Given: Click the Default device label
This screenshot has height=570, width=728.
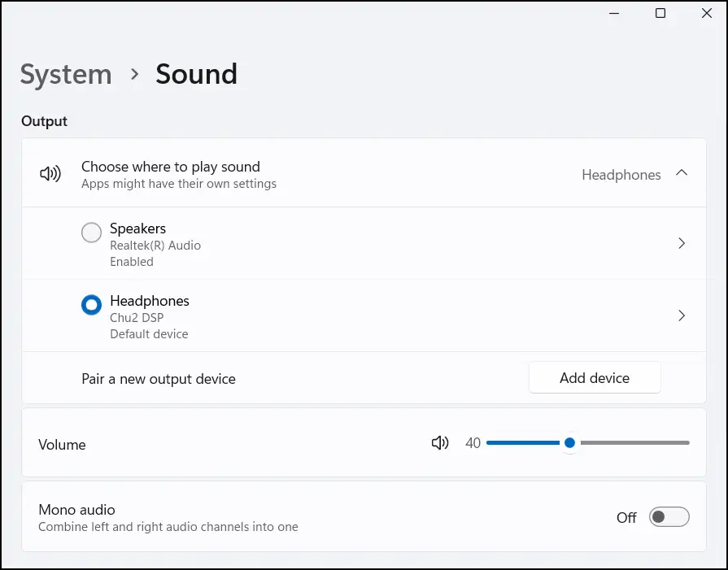Looking at the screenshot, I should click(x=149, y=334).
